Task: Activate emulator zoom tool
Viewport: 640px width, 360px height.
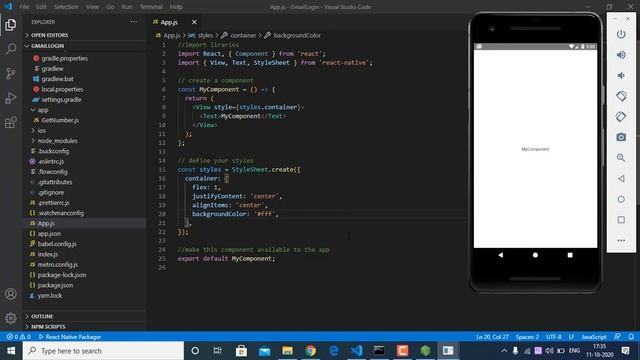Action: tap(621, 158)
